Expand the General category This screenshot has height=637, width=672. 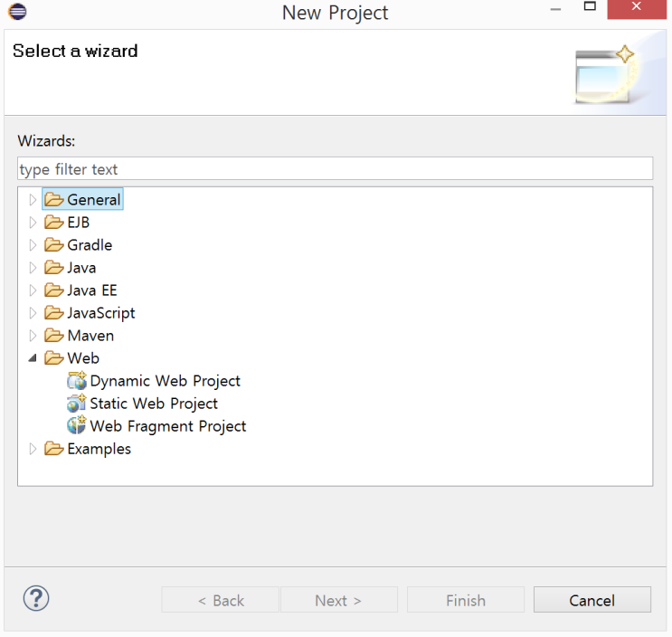(x=33, y=200)
